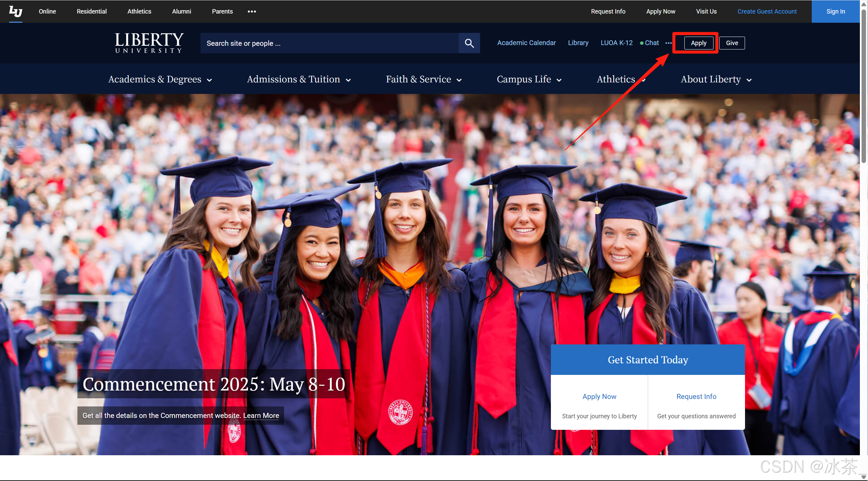The width and height of the screenshot is (868, 481).
Task: Open Chat with green status dot
Action: [649, 43]
